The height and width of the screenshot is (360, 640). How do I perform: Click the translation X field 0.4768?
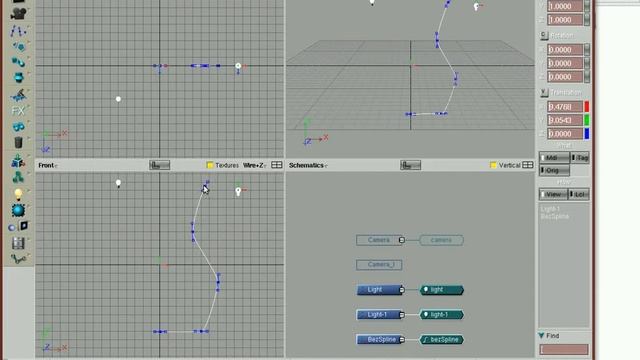pyautogui.click(x=565, y=107)
